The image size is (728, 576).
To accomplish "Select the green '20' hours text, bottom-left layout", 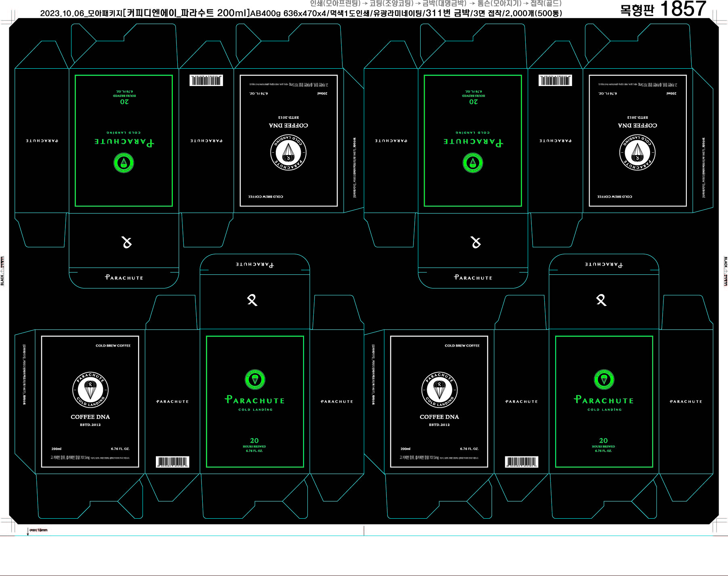I will [254, 441].
